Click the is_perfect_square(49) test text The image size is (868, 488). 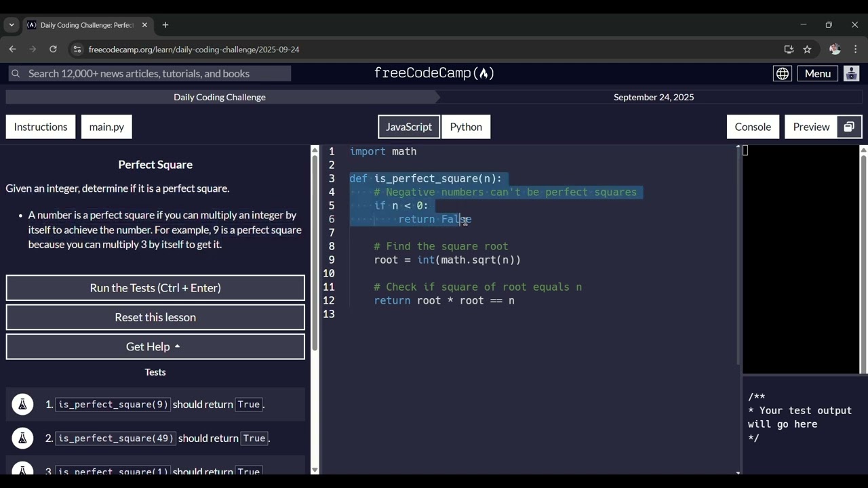[x=115, y=438]
